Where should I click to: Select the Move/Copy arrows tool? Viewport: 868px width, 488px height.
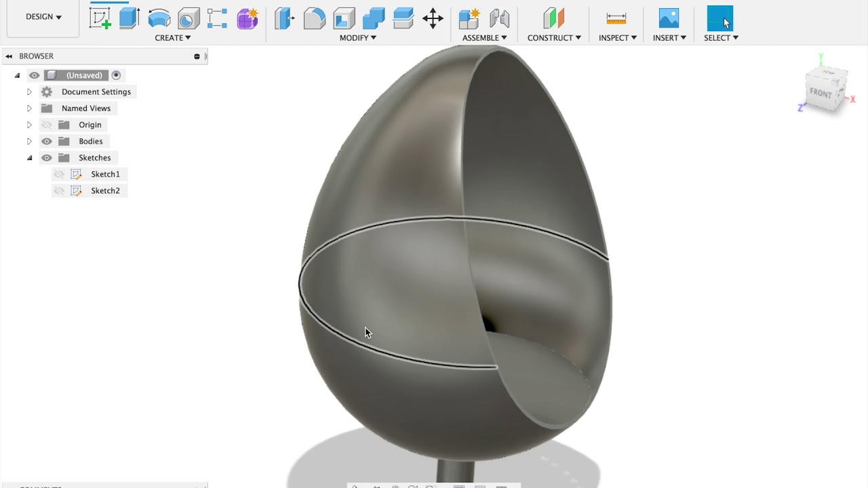(x=433, y=18)
